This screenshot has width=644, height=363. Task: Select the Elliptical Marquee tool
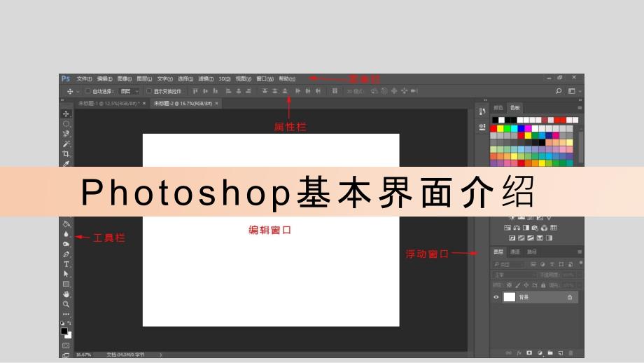pos(66,124)
